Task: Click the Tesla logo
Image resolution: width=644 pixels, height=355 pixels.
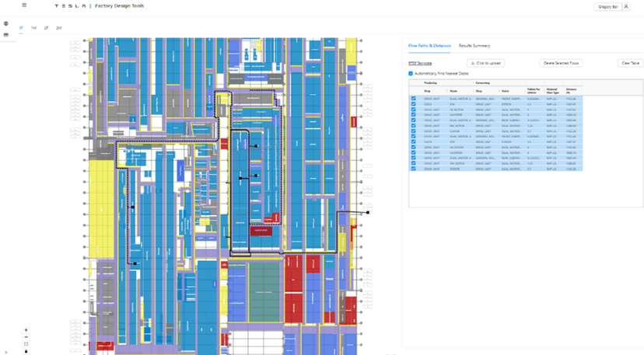Action: point(70,5)
